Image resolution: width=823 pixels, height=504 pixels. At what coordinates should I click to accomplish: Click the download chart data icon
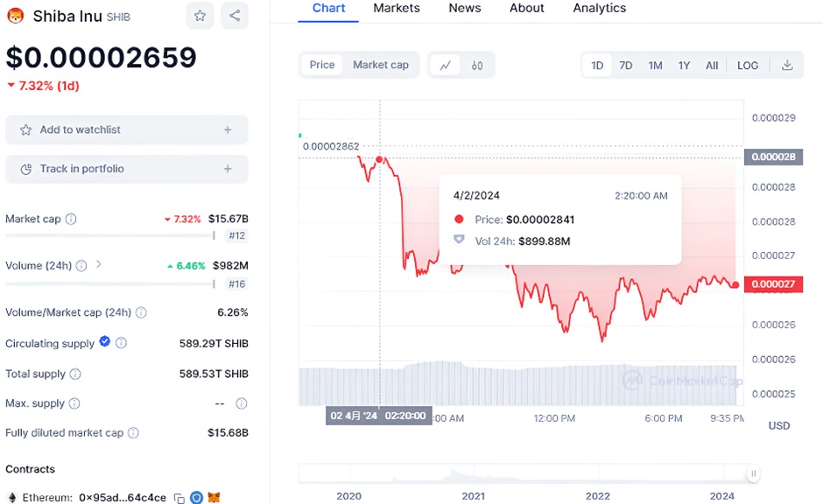[787, 66]
